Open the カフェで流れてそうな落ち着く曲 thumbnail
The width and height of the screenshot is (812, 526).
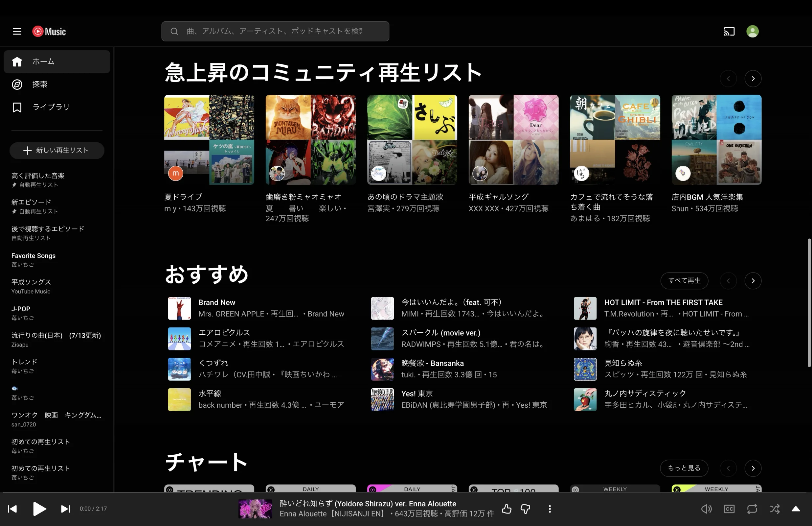(x=615, y=140)
